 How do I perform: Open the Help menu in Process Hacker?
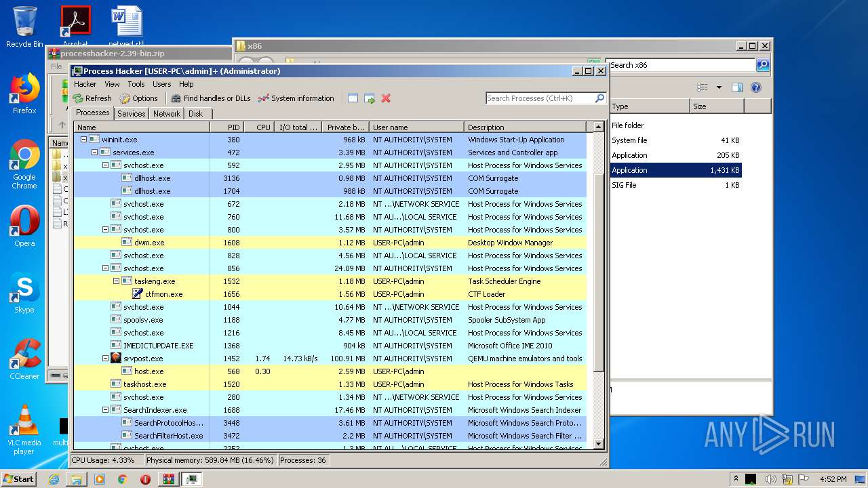186,84
